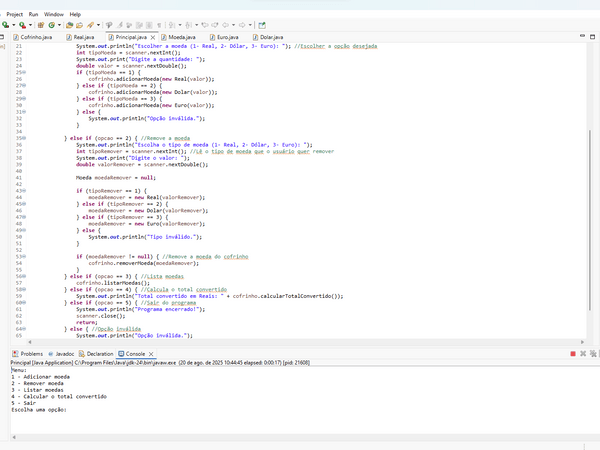Click the green Run button in toolbar
The image size is (600, 450).
(5, 24)
